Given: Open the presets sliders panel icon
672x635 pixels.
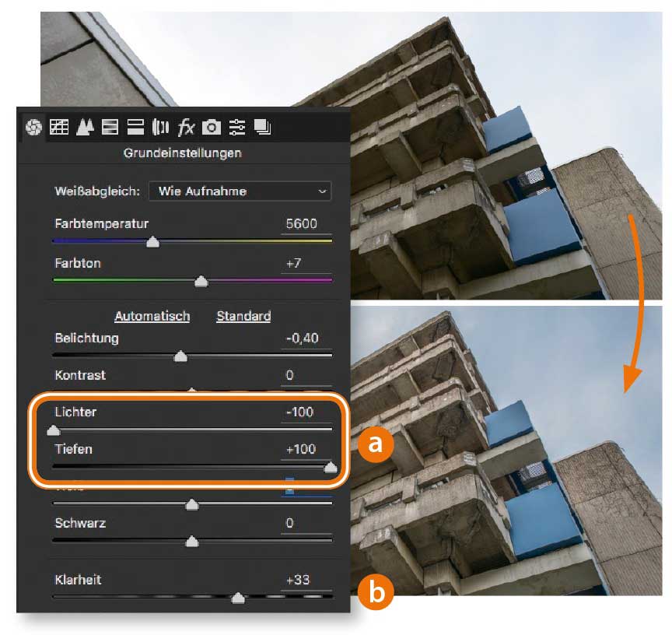Looking at the screenshot, I should click(237, 127).
